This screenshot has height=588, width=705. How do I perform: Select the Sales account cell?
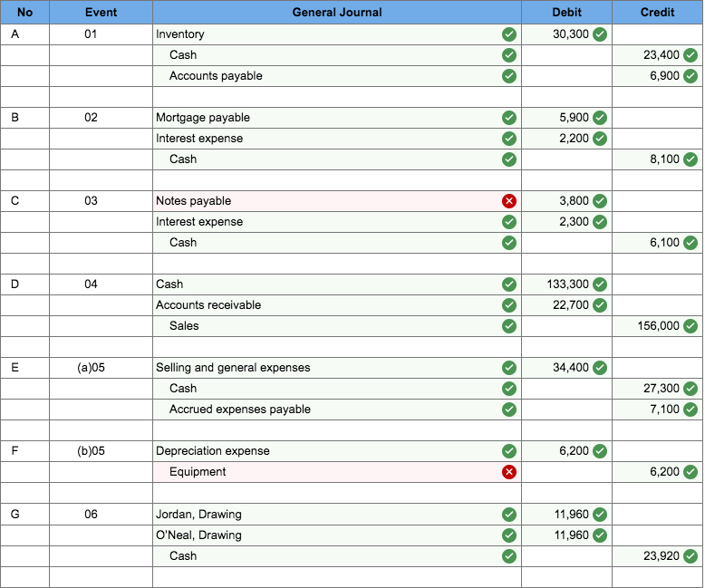pyautogui.click(x=337, y=326)
